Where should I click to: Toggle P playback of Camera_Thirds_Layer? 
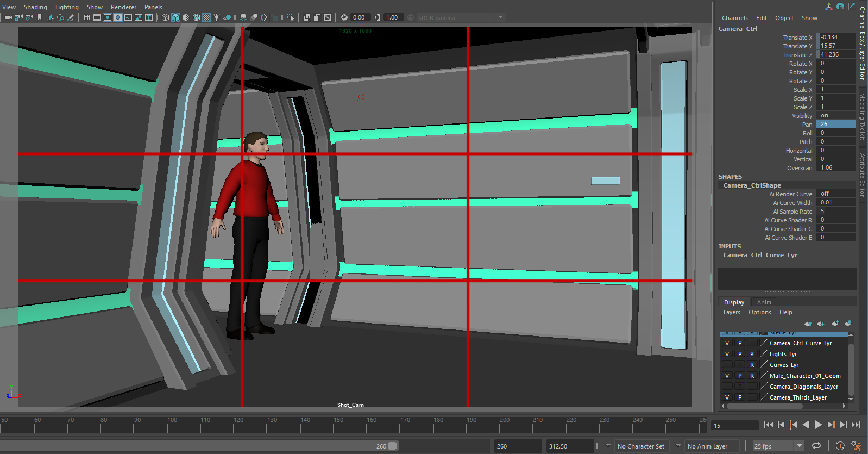click(x=739, y=397)
